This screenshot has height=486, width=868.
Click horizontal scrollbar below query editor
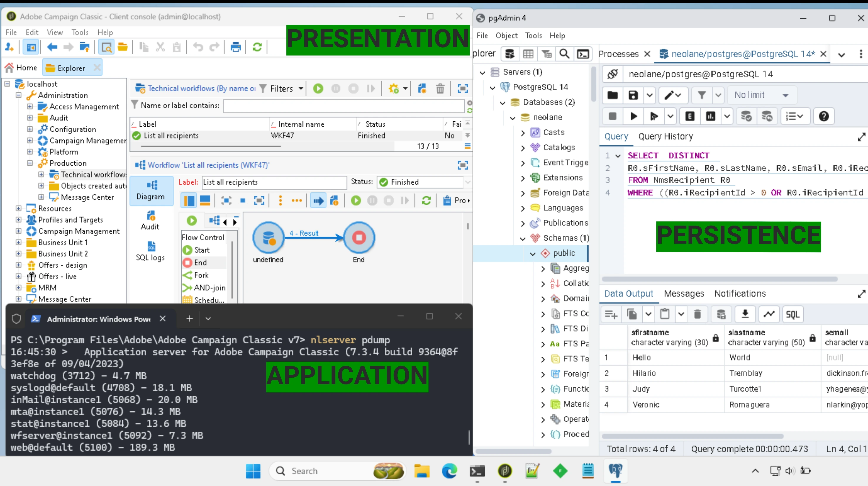(x=719, y=279)
